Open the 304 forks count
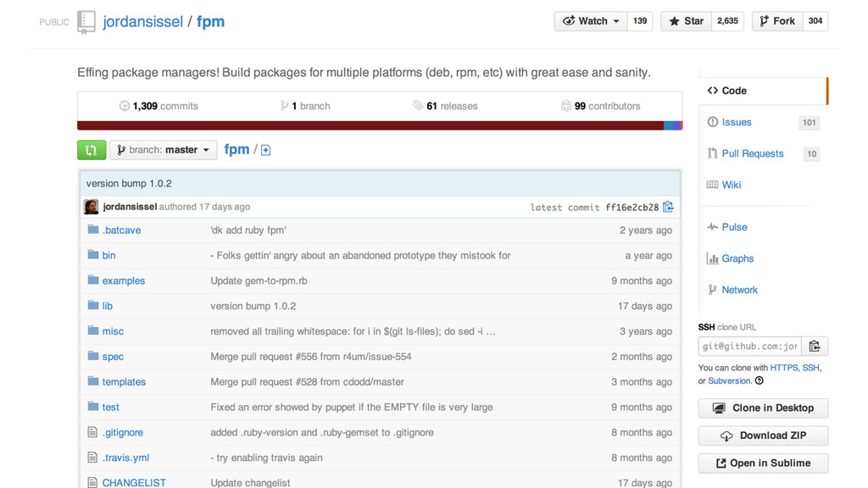The width and height of the screenshot is (868, 488). [815, 21]
